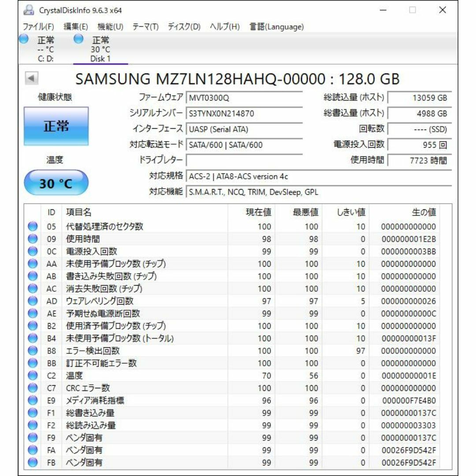The width and height of the screenshot is (476, 476).
Task: Click the ACS-2 | ATA8-ACS version 4c field
Action: [x=319, y=176]
